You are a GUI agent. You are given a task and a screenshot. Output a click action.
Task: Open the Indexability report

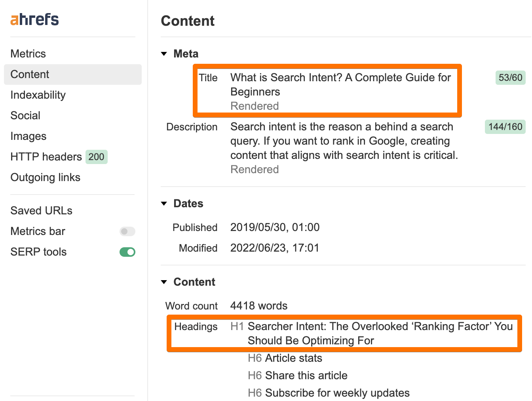38,95
